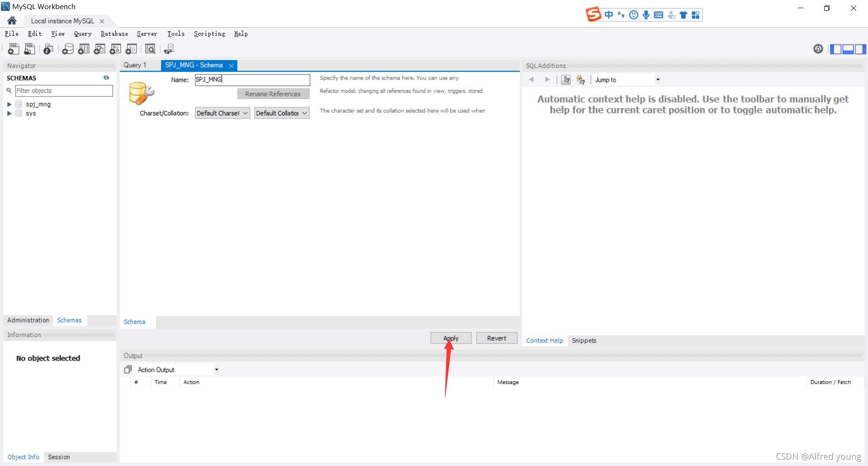Toggle Sogou punctuation mode
This screenshot has width=868, height=466.
[621, 15]
